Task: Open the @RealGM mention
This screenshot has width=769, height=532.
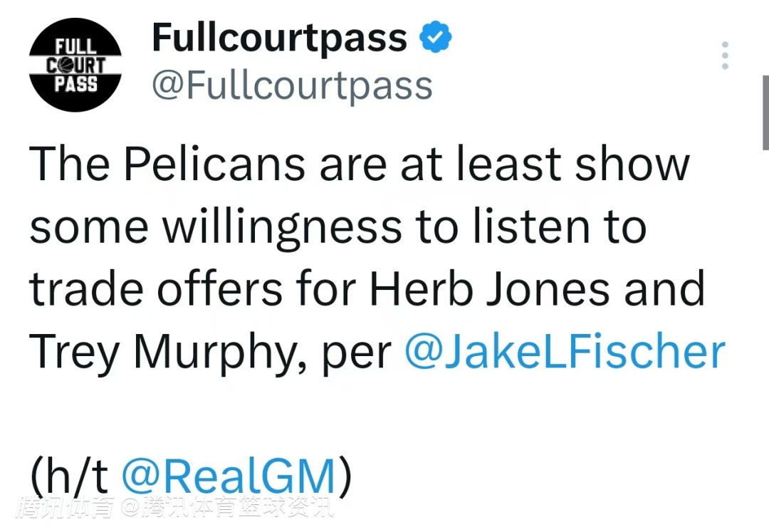Action: pyautogui.click(x=228, y=476)
